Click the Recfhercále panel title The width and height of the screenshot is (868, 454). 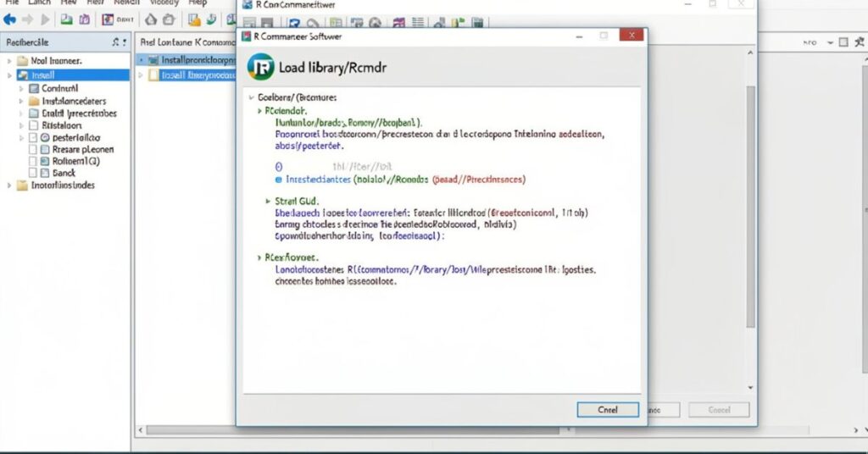[27, 42]
